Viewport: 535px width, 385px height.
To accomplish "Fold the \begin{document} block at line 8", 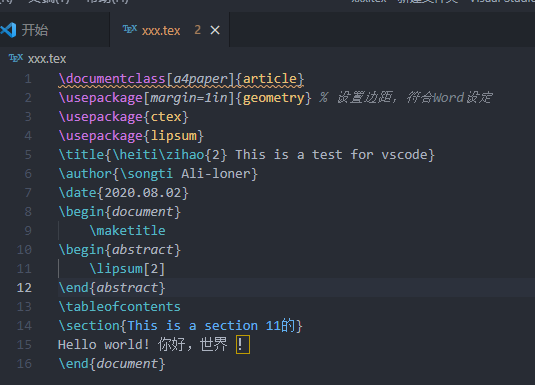I will point(48,212).
